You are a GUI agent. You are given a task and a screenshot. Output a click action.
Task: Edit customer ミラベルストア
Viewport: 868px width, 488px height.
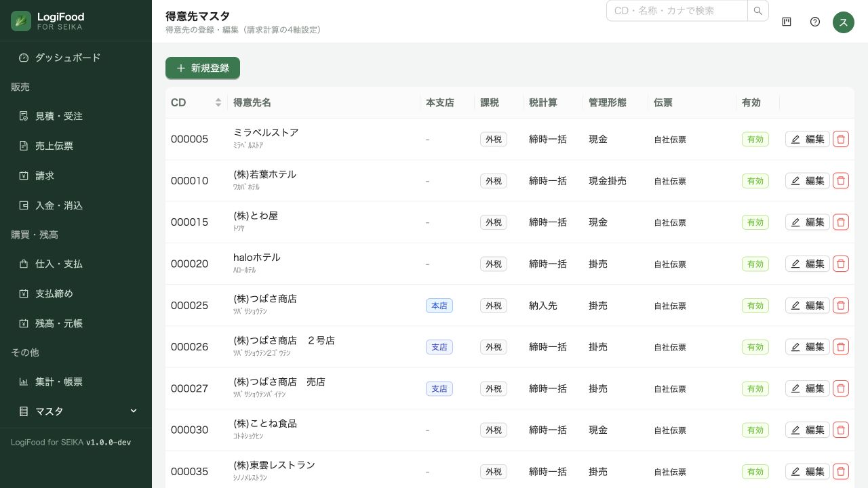click(x=808, y=139)
